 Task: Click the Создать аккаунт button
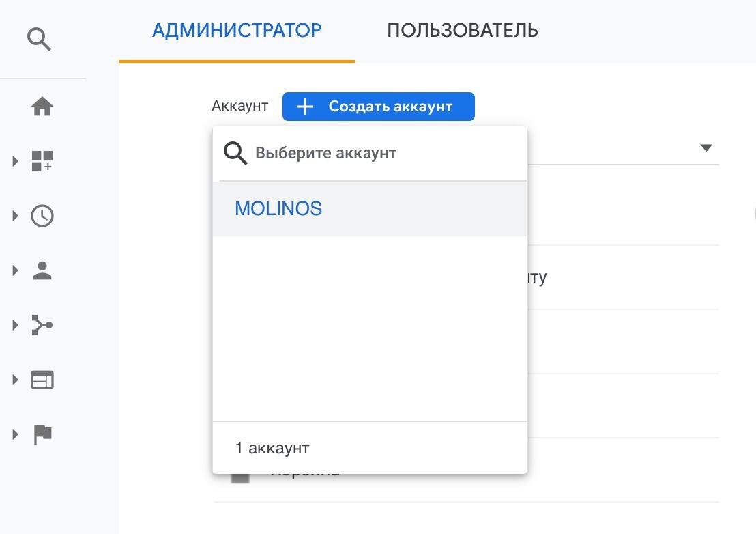378,106
